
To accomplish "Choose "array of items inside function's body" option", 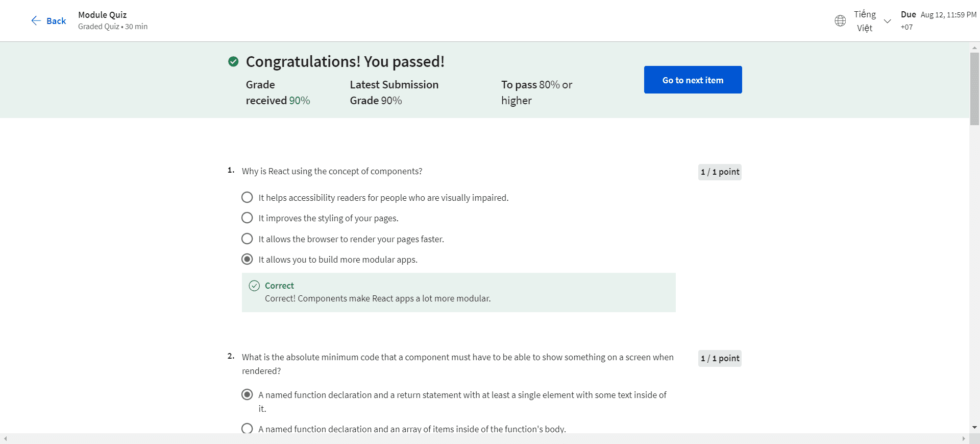I will [x=247, y=429].
